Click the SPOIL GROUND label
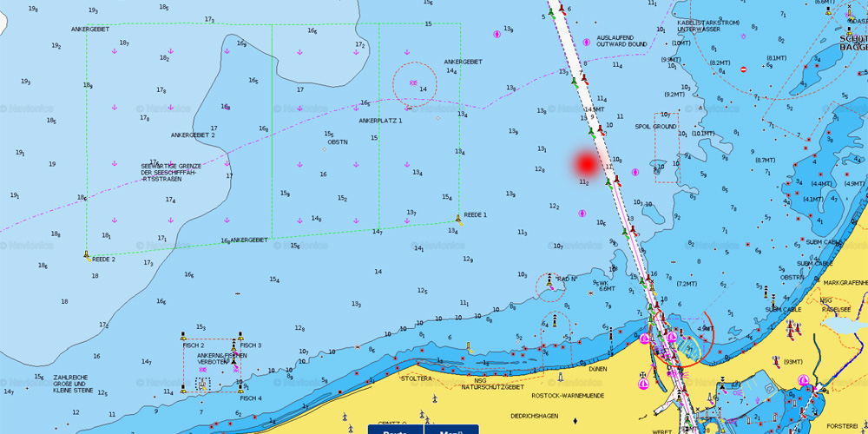868x434 pixels. 655,127
